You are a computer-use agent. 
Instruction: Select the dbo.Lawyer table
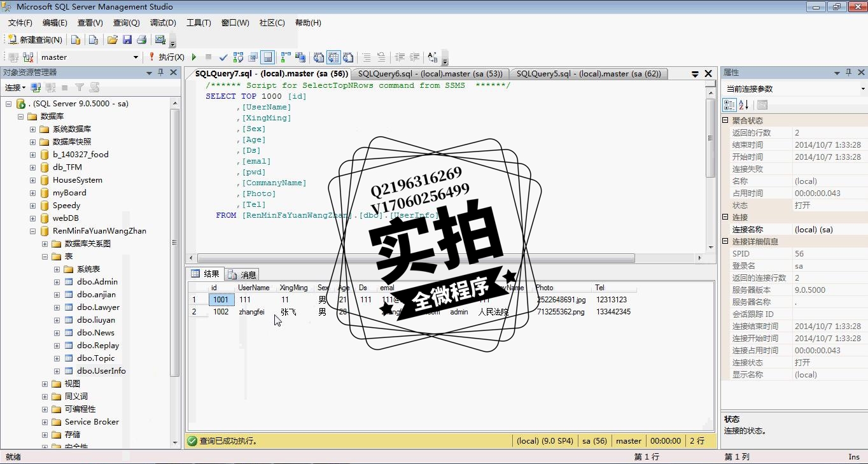point(98,307)
